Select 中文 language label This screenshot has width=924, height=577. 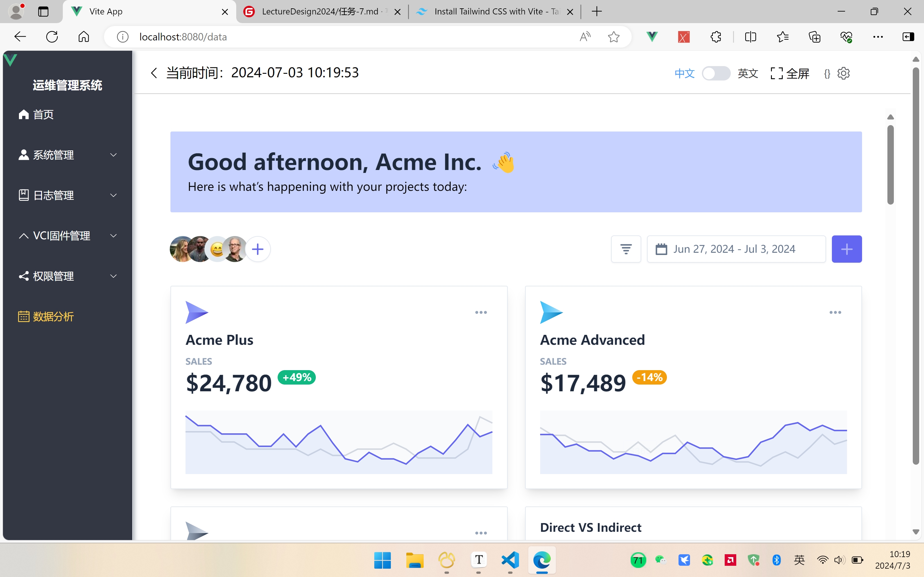[x=684, y=73]
